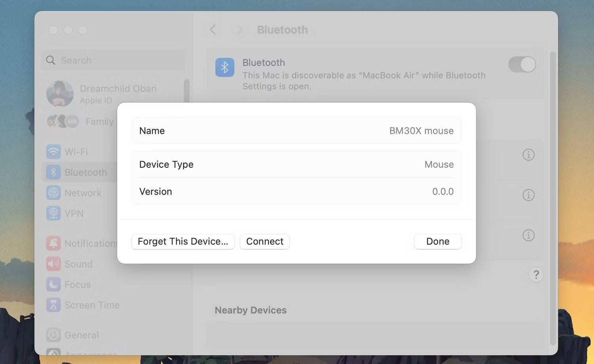Click the info icon beside the first connected device
Screen dimensions: 594x364
point(529,154)
